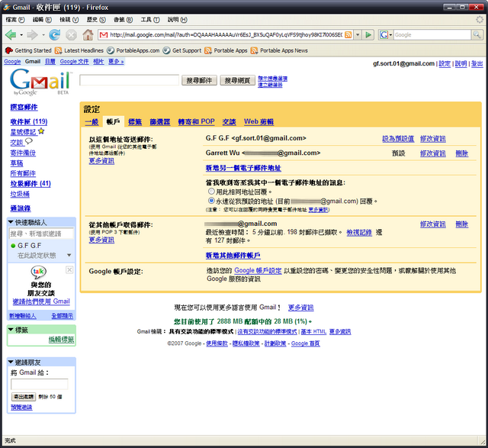
Task: Click the invite friend email field
Action: 39,384
